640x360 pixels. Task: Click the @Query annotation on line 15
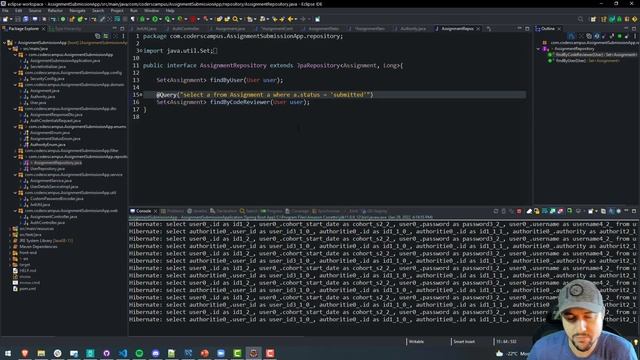pos(167,95)
